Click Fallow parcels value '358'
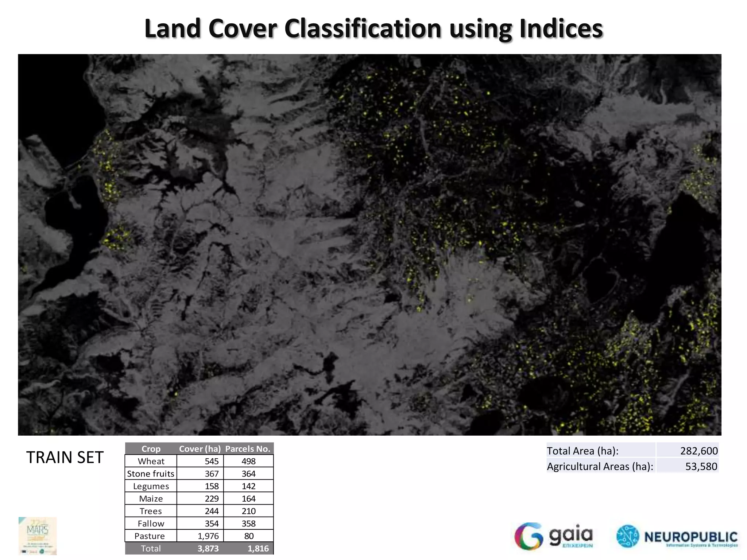This screenshot has height=560, width=747. (248, 523)
